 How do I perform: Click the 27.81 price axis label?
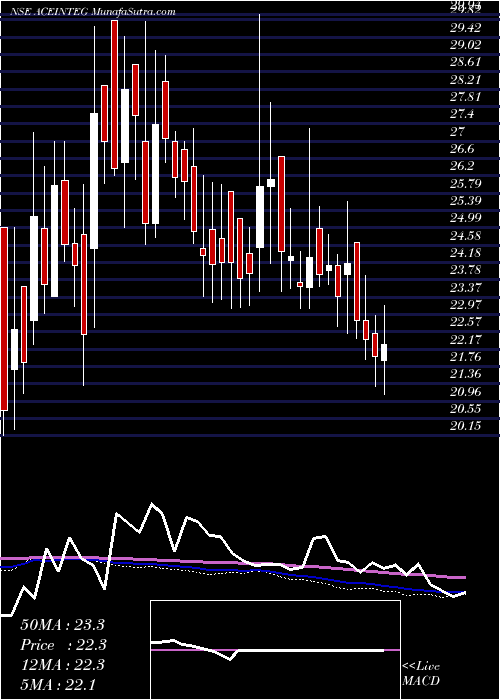(465, 97)
